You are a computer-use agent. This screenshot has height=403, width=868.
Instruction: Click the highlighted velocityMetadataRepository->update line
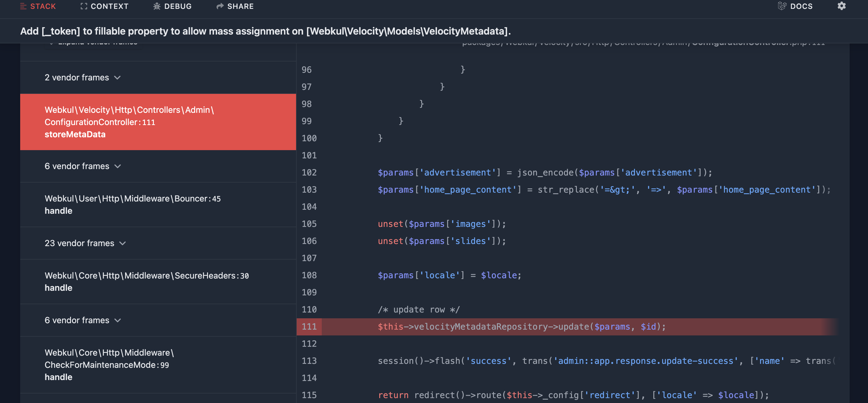[x=521, y=327]
